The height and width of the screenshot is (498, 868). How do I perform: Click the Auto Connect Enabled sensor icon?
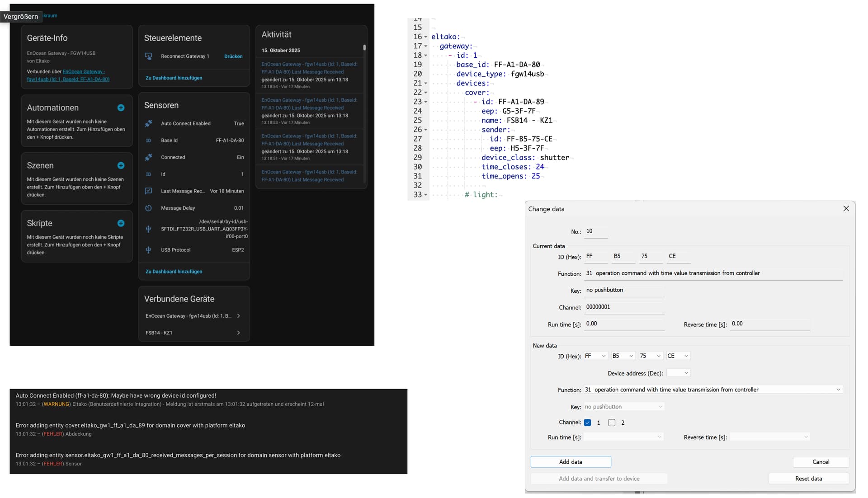[x=148, y=123]
